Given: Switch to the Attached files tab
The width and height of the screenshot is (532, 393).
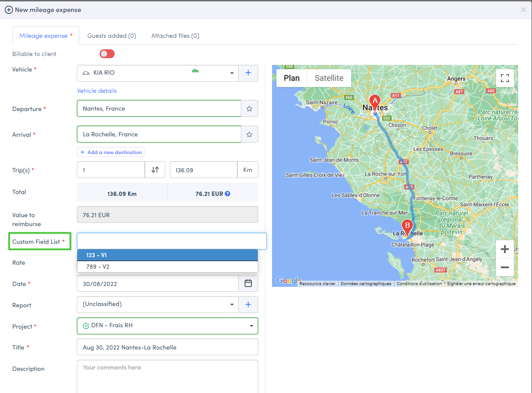Looking at the screenshot, I should [x=175, y=36].
